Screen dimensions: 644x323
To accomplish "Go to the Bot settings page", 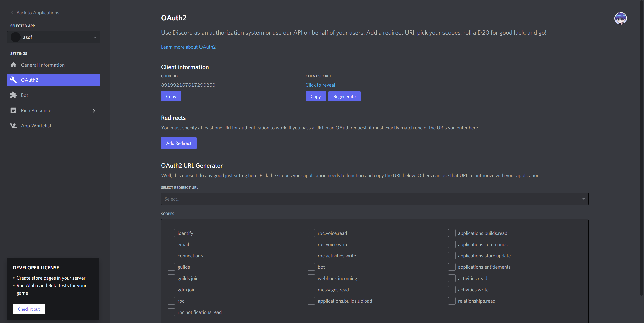I will (25, 95).
